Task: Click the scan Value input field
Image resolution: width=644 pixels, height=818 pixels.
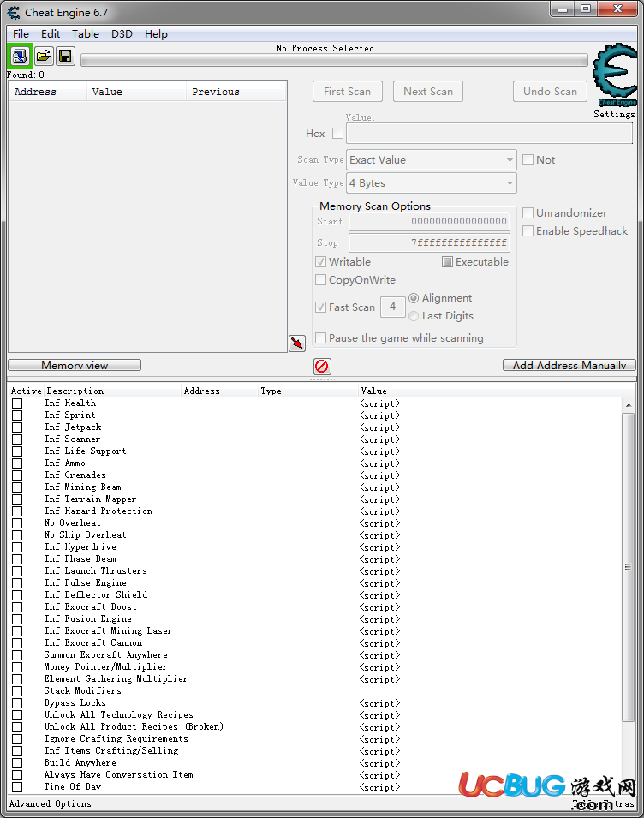Action: tap(489, 134)
